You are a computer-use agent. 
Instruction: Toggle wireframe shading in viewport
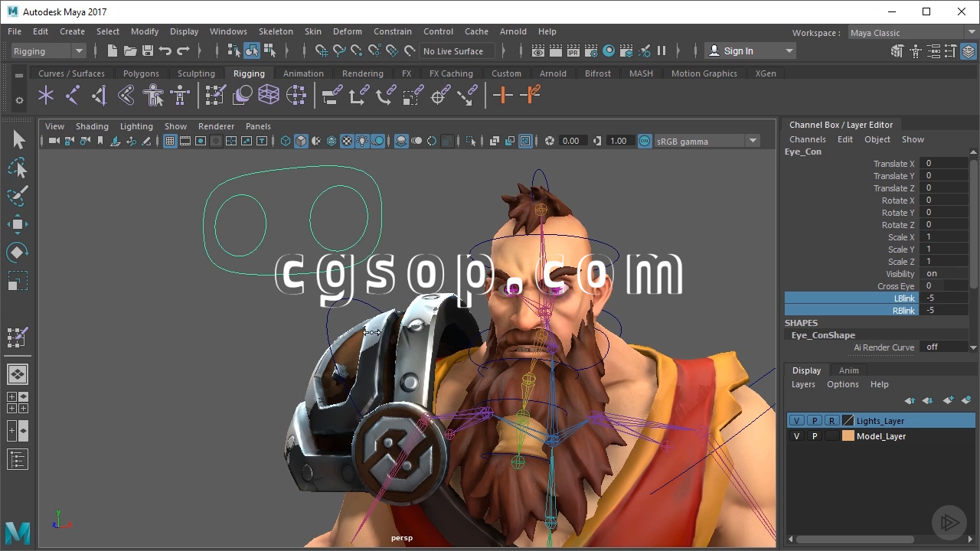(286, 141)
